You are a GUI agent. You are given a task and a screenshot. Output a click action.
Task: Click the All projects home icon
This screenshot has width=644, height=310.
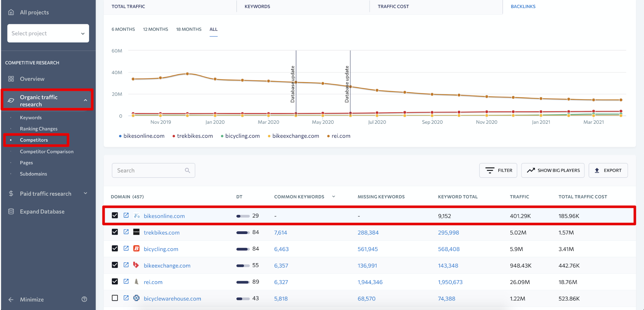(11, 12)
